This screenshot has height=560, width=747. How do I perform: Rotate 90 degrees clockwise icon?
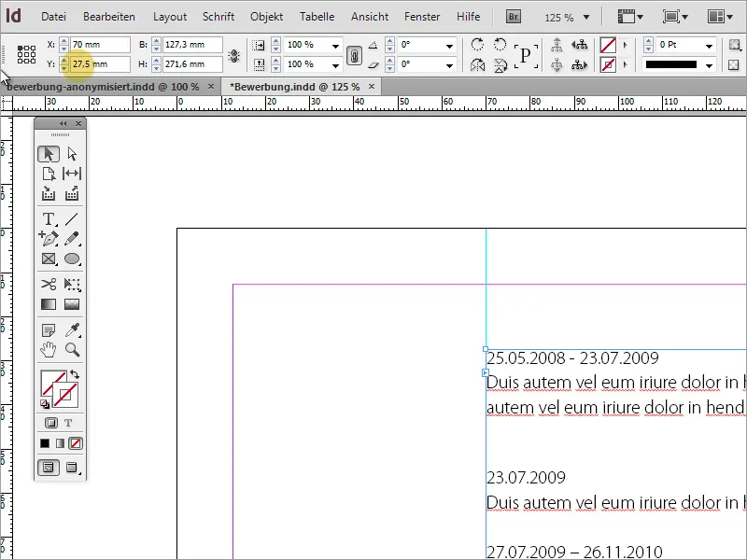click(x=477, y=45)
